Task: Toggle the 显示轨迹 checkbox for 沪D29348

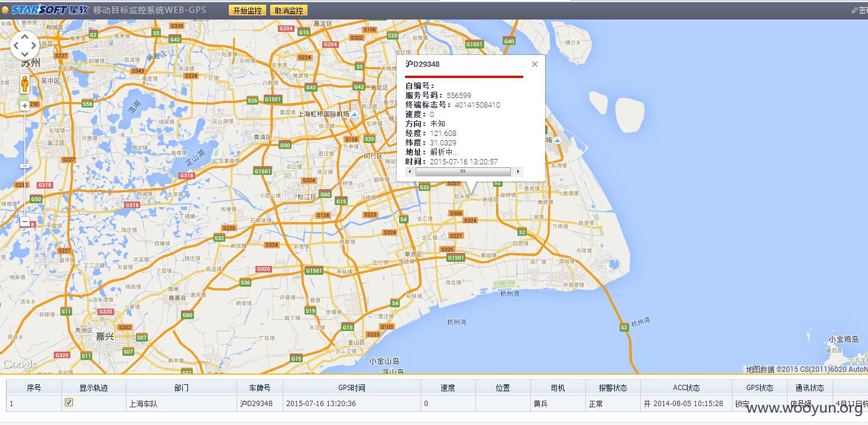Action: click(x=69, y=403)
